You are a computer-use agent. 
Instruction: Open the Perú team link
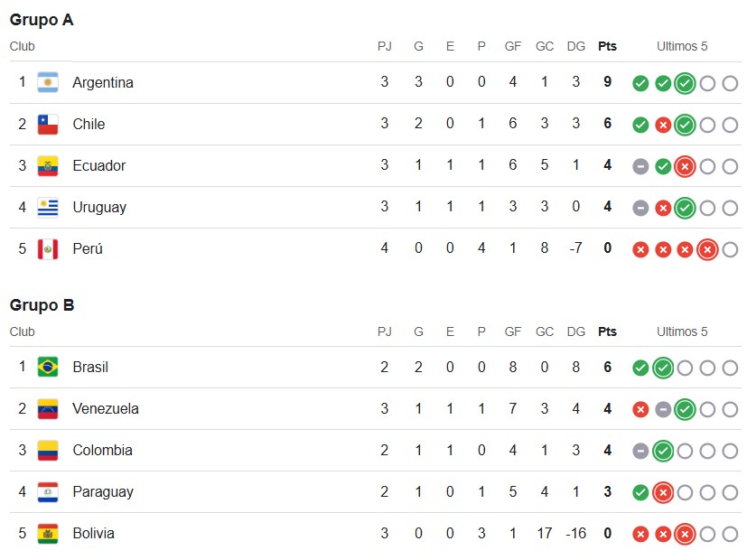88,248
